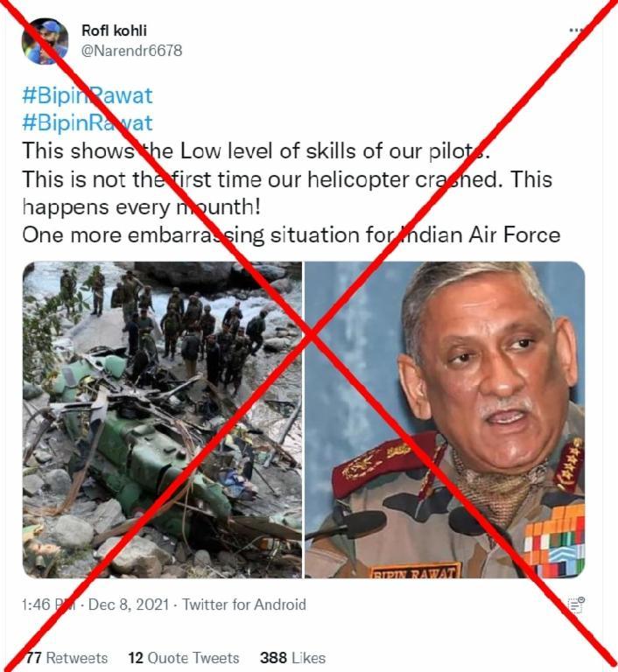
Task: Click the 'happens every mounth!' text line
Action: pos(141,207)
